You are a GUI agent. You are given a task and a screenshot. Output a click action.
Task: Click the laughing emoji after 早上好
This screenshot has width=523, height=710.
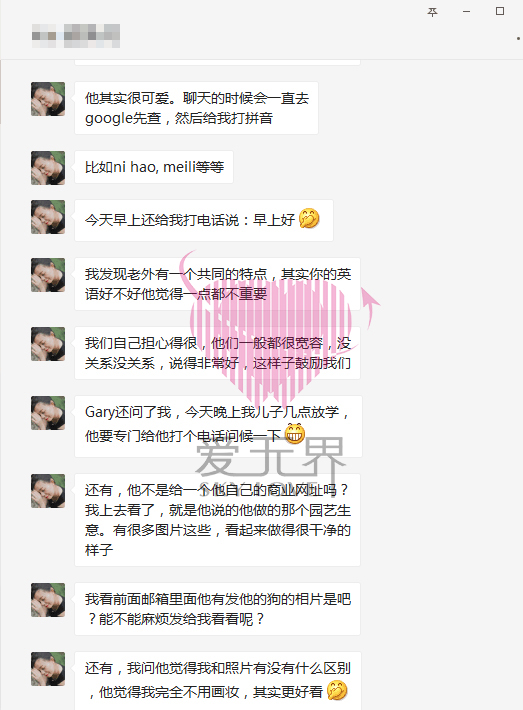(309, 219)
